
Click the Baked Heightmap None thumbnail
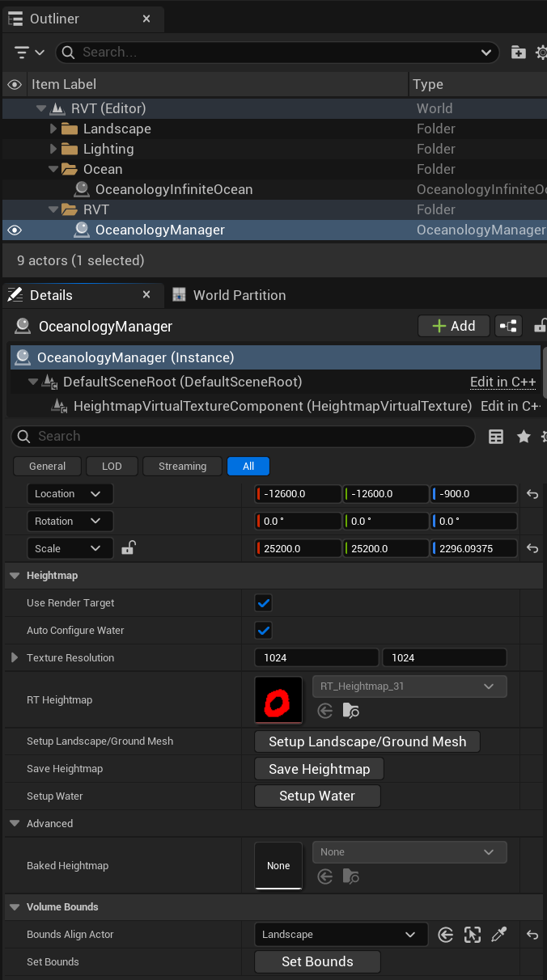click(x=278, y=866)
